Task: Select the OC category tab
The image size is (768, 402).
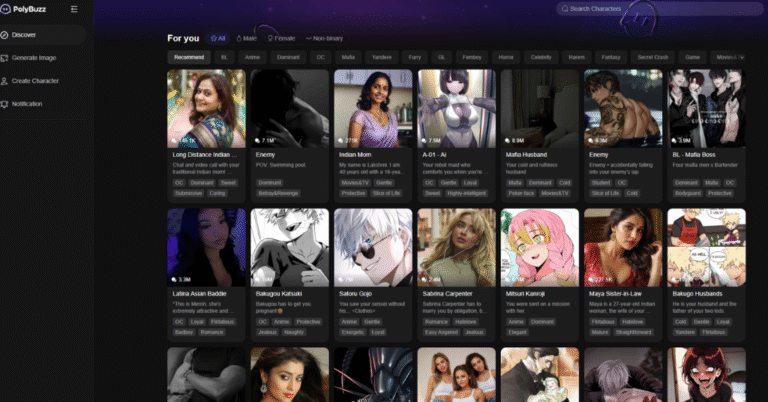Action: pyautogui.click(x=320, y=57)
